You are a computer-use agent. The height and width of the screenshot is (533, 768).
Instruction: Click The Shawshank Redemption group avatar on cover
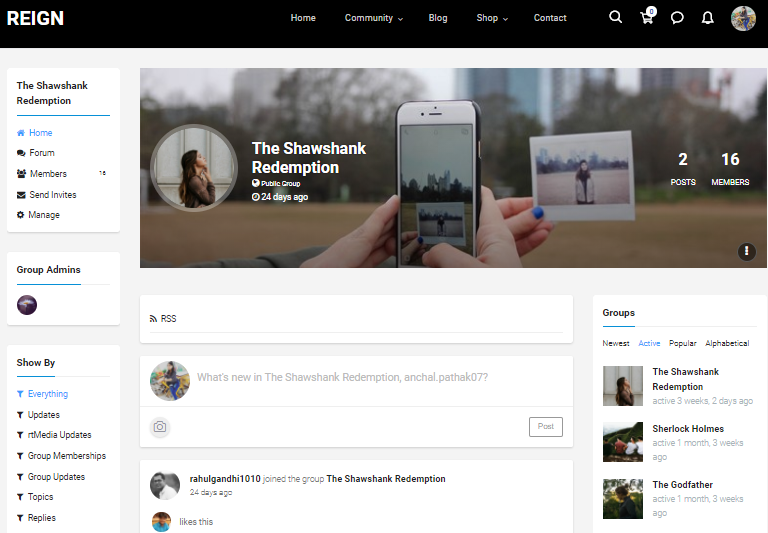pyautogui.click(x=194, y=168)
